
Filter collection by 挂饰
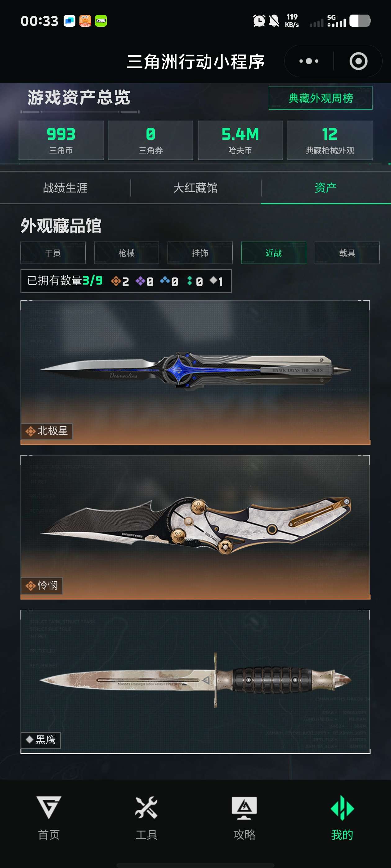pos(200,253)
